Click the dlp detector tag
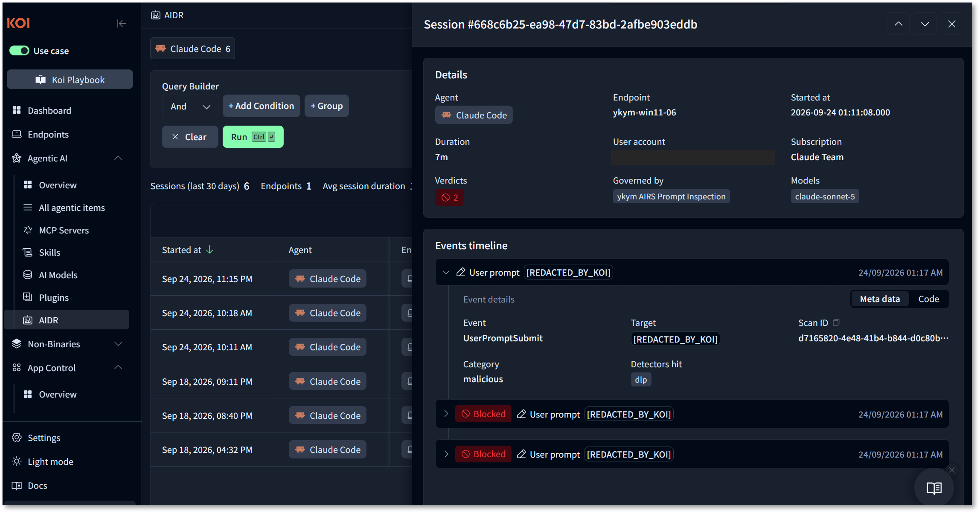 coord(641,379)
